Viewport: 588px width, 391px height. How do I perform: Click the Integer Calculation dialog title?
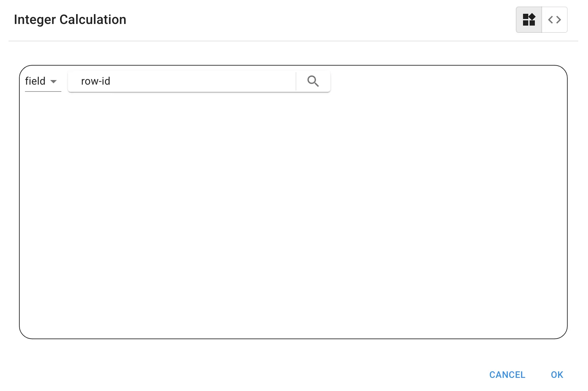click(x=70, y=20)
